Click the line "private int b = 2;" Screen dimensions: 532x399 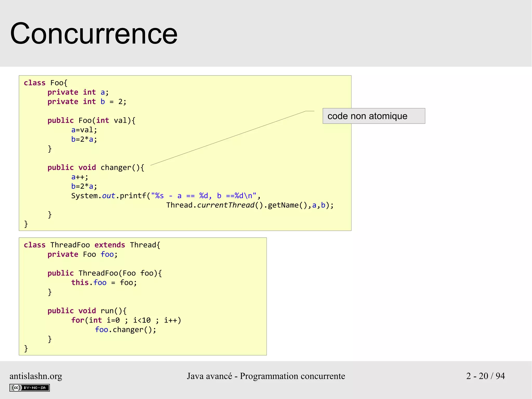click(87, 102)
